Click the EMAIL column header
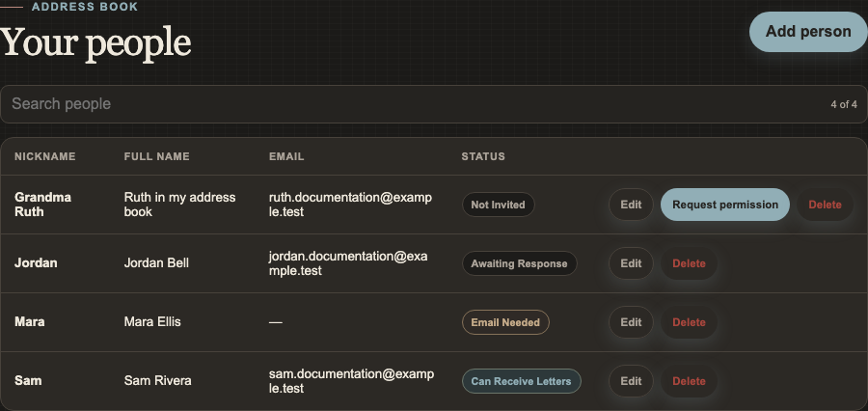The image size is (868, 411). point(286,156)
